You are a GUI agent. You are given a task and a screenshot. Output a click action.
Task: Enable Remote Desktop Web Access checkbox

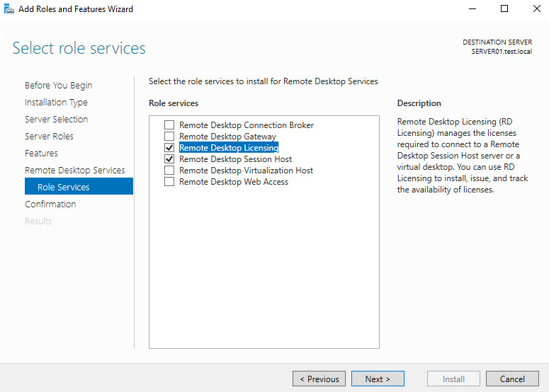point(169,182)
